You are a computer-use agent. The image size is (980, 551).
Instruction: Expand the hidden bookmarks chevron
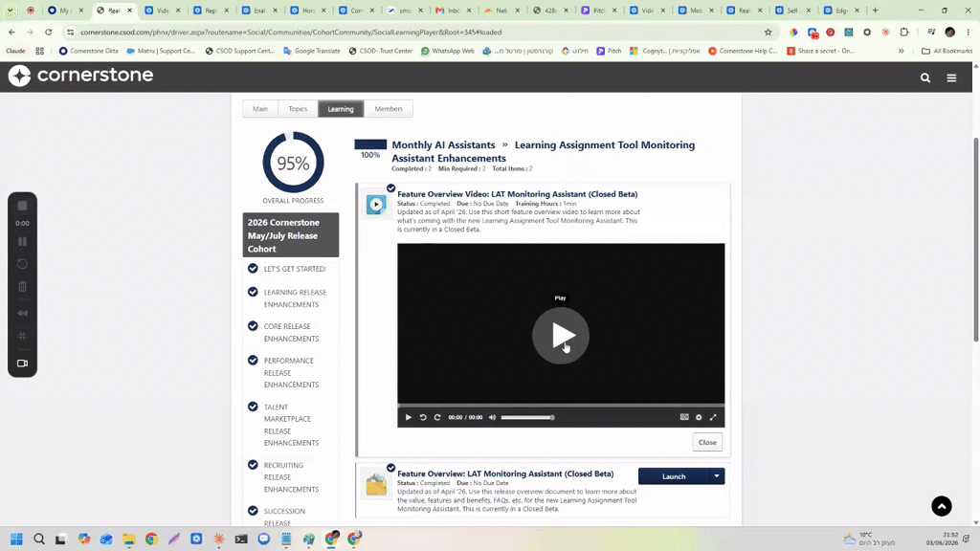pyautogui.click(x=902, y=51)
